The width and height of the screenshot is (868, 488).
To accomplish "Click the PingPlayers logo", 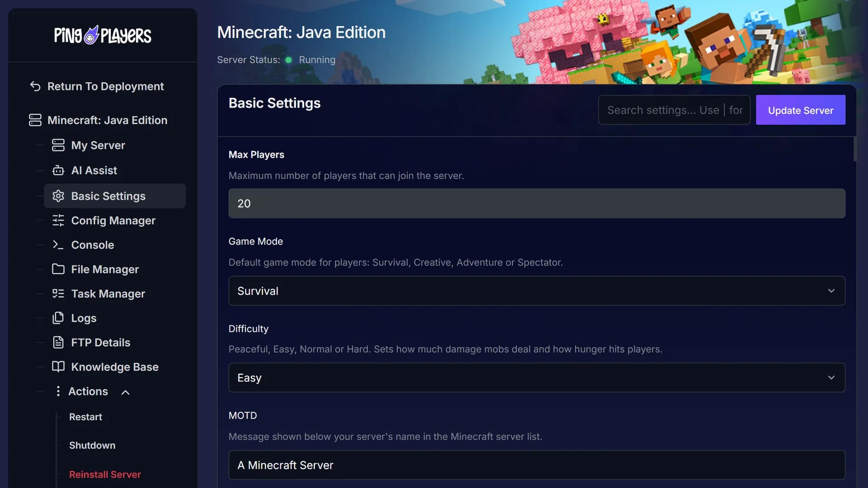I will click(x=103, y=35).
